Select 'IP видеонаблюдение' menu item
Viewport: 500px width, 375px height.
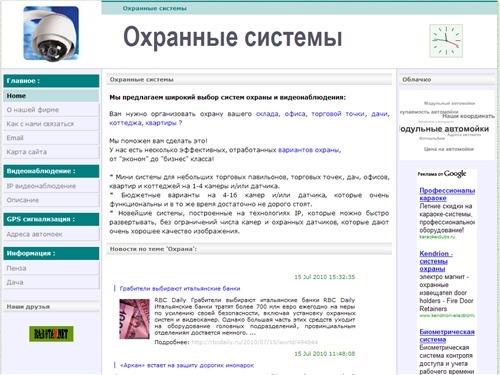coord(51,186)
